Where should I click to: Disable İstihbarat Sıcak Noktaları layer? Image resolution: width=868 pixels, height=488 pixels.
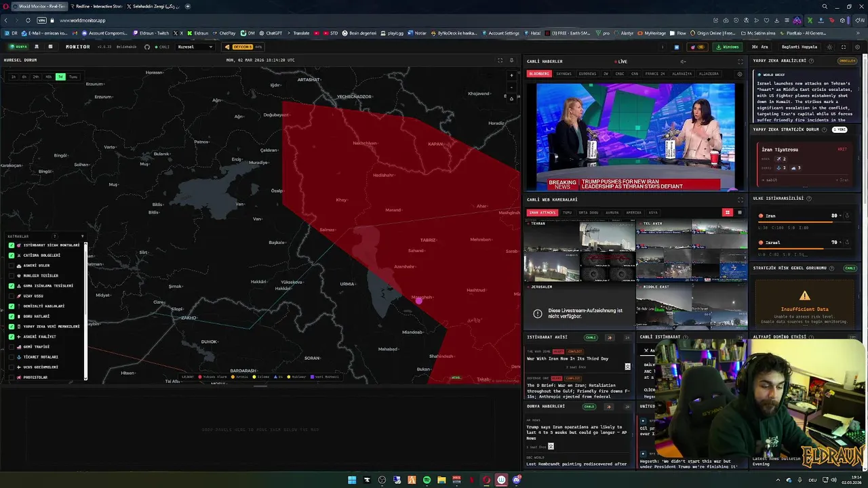pos(12,245)
